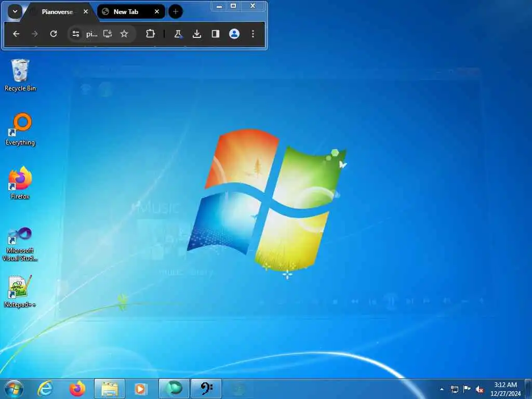The height and width of the screenshot is (399, 532).
Task: Open the tab search dropdown in Chrome
Action: coord(15,11)
